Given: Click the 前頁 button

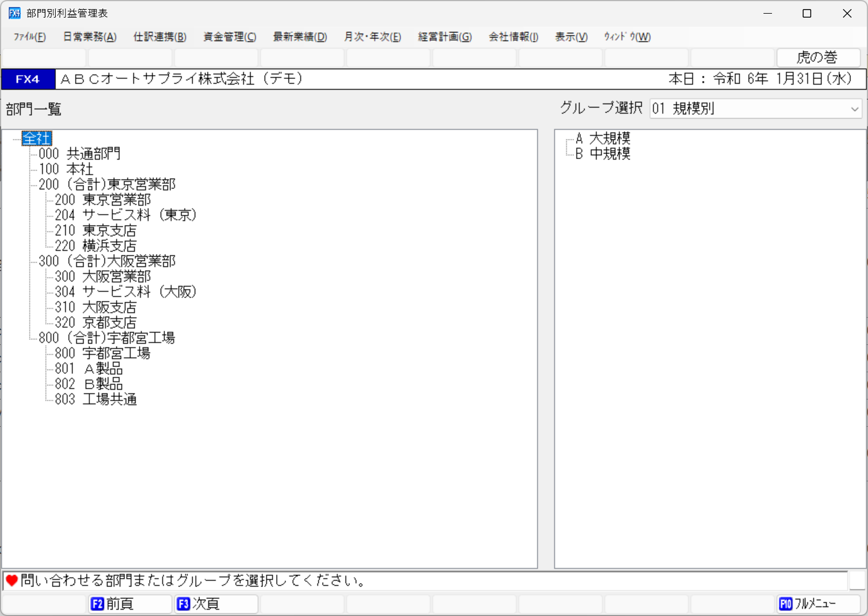Looking at the screenshot, I should pyautogui.click(x=130, y=604).
